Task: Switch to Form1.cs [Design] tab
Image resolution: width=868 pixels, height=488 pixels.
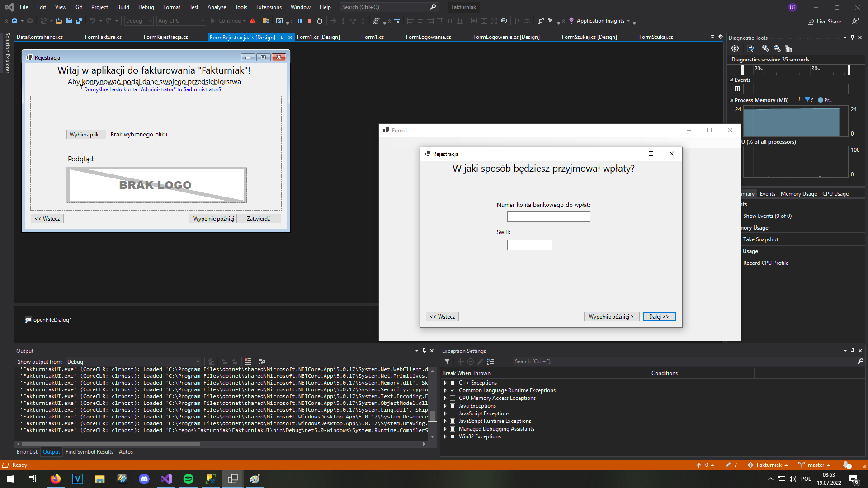Action: [x=318, y=37]
